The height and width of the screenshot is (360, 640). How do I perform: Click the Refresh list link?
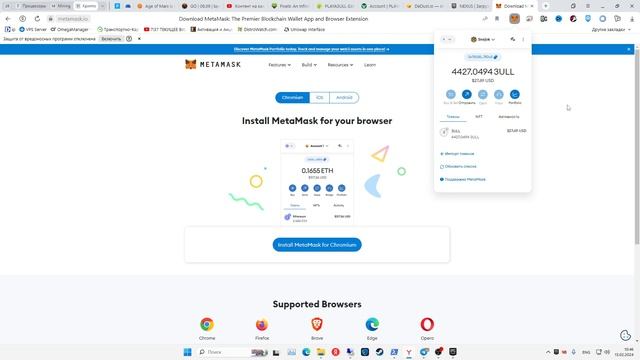(x=458, y=167)
